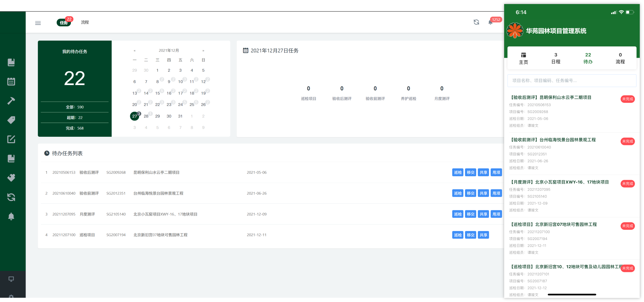Viewport: 644px width, 302px height.
Task: Click 甩项 button for task 20211207095
Action: click(x=496, y=214)
